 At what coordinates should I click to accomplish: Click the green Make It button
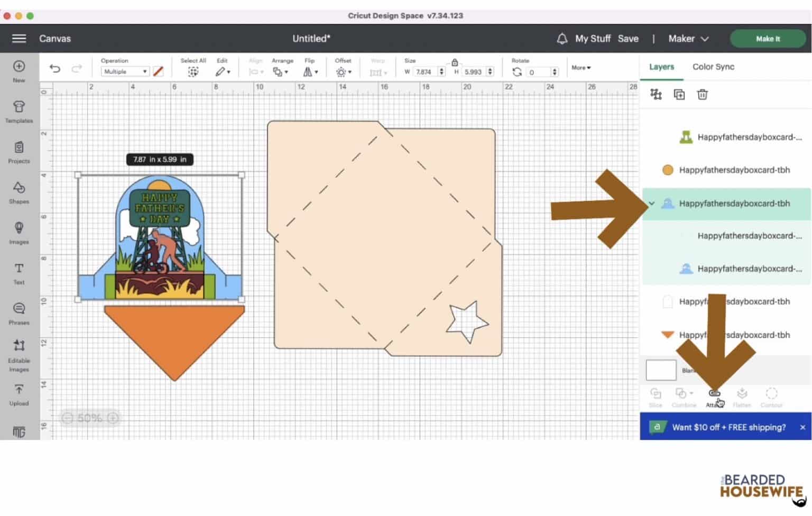(768, 39)
